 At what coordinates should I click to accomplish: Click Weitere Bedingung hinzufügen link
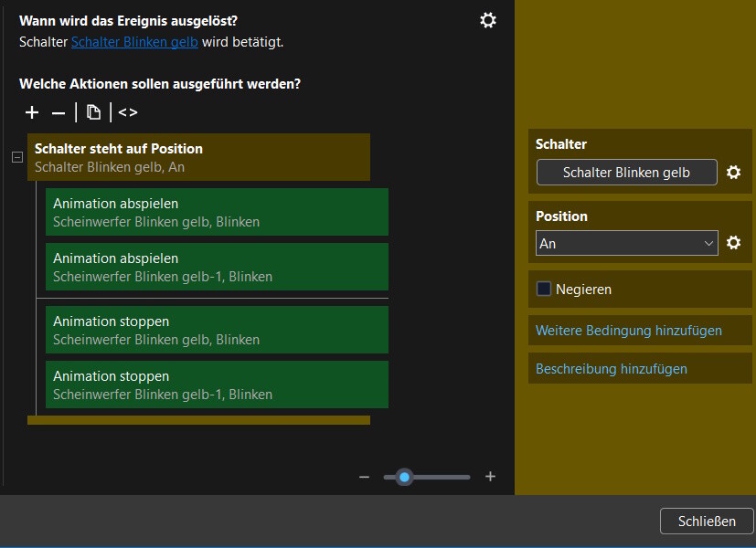(629, 331)
